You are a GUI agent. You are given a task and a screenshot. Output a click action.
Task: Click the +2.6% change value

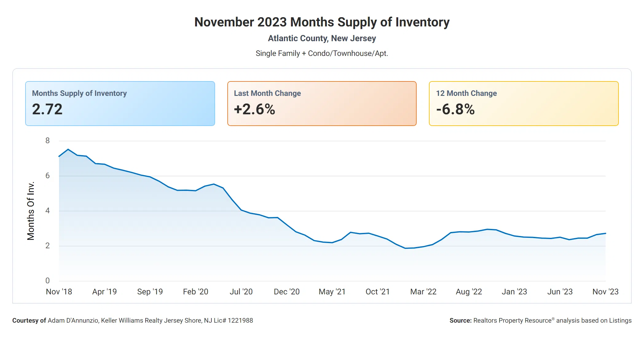tap(254, 109)
